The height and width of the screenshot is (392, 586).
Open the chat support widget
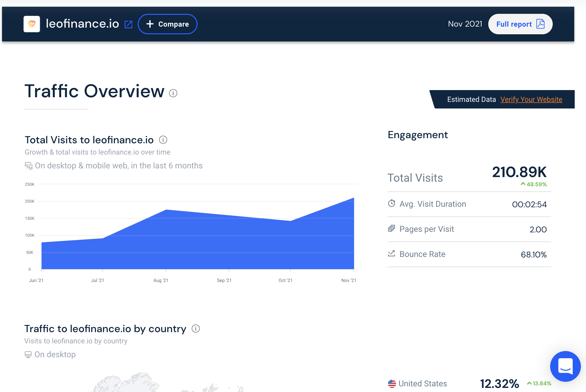pos(566,366)
